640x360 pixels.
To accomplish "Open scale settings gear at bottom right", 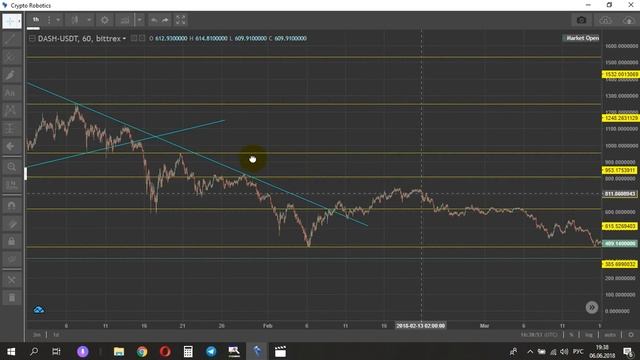I will pyautogui.click(x=631, y=335).
